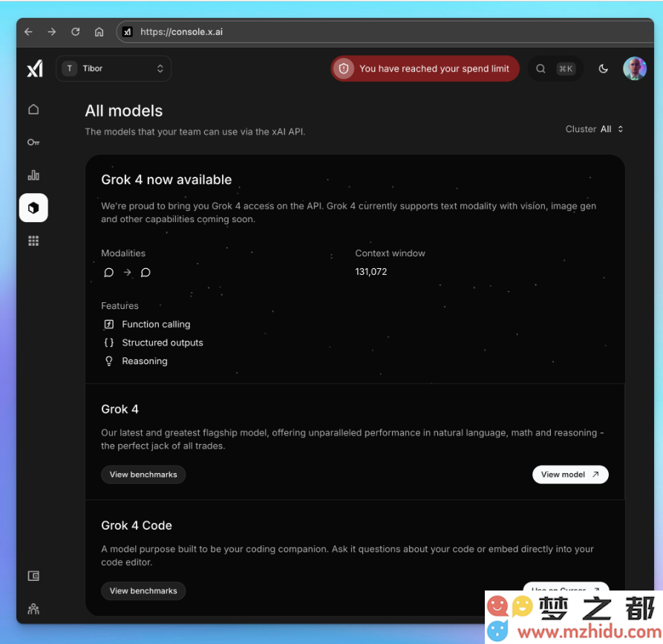
Task: Open the browser home page
Action: click(99, 32)
